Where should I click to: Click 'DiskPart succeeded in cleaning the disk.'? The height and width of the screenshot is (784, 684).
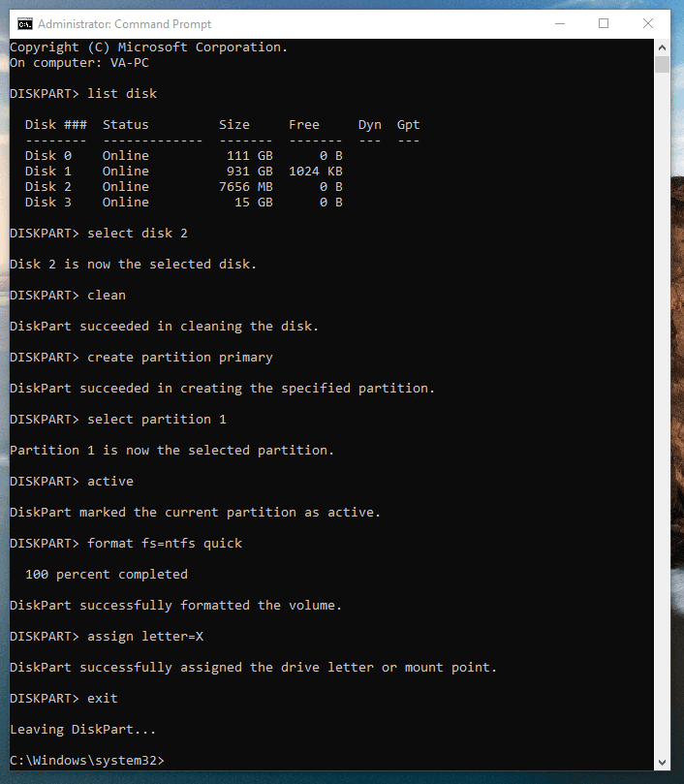[x=164, y=327]
